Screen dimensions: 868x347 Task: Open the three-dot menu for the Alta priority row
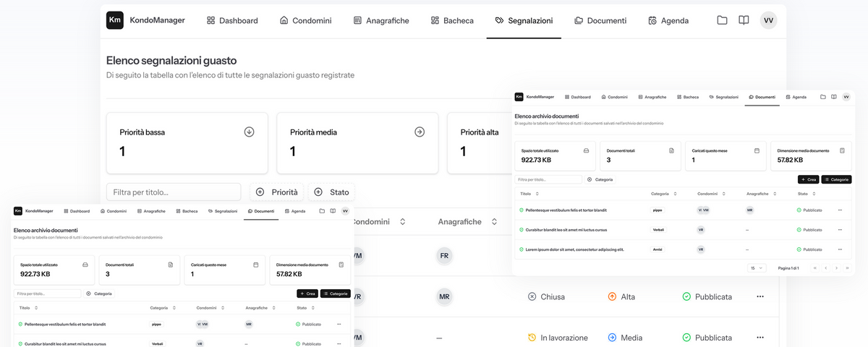(x=760, y=296)
